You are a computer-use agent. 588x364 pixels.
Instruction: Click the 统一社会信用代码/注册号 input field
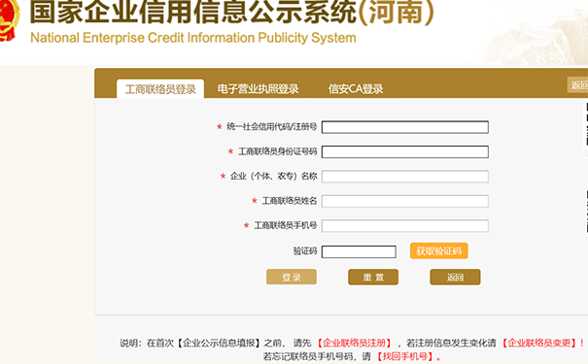pos(405,127)
